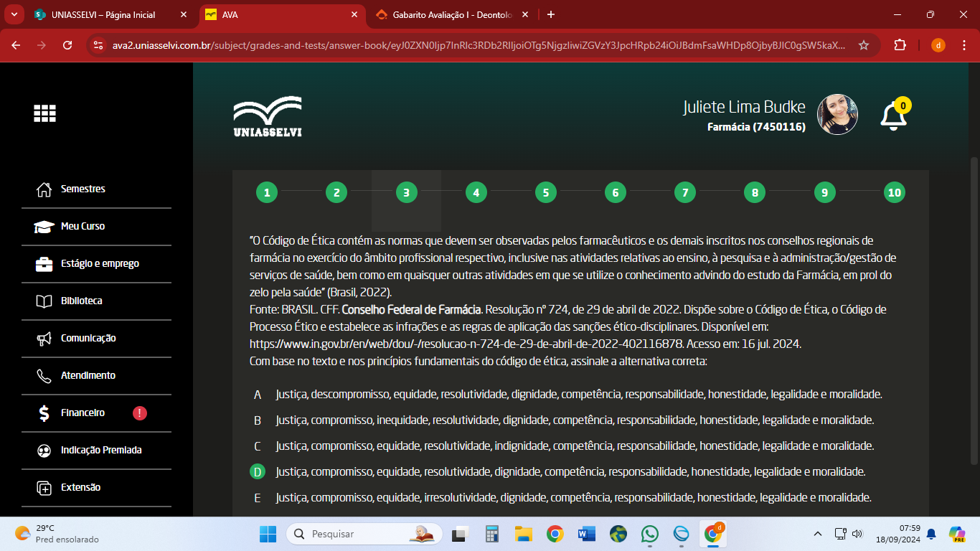
Task: Go to question 7 in stepper
Action: click(684, 192)
